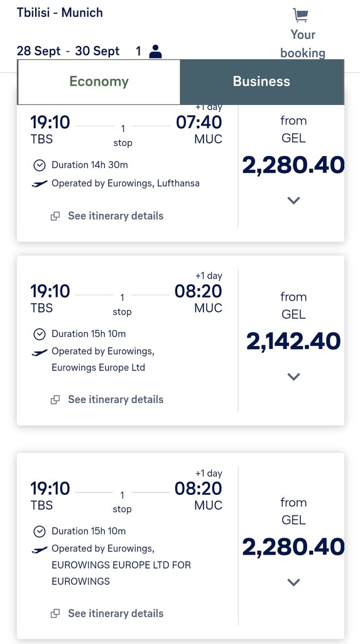Click the clock icon in the last flight card

(39, 531)
